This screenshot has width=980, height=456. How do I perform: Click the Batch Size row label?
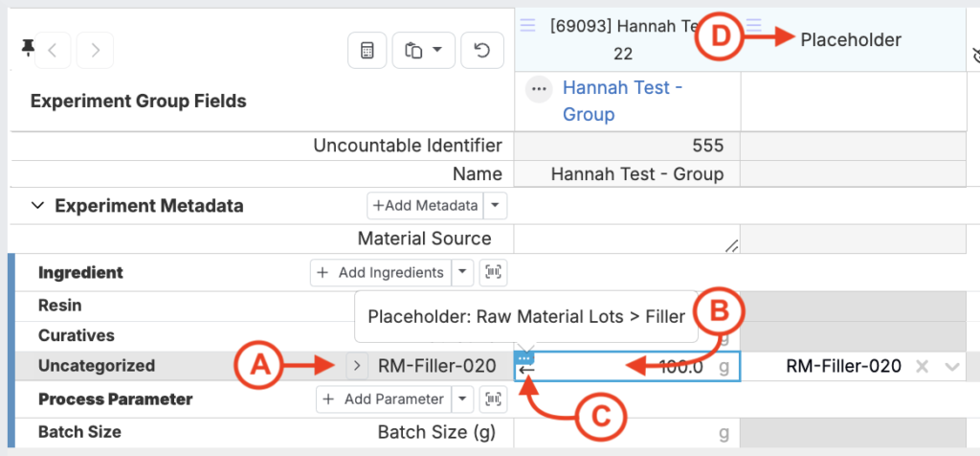[79, 432]
